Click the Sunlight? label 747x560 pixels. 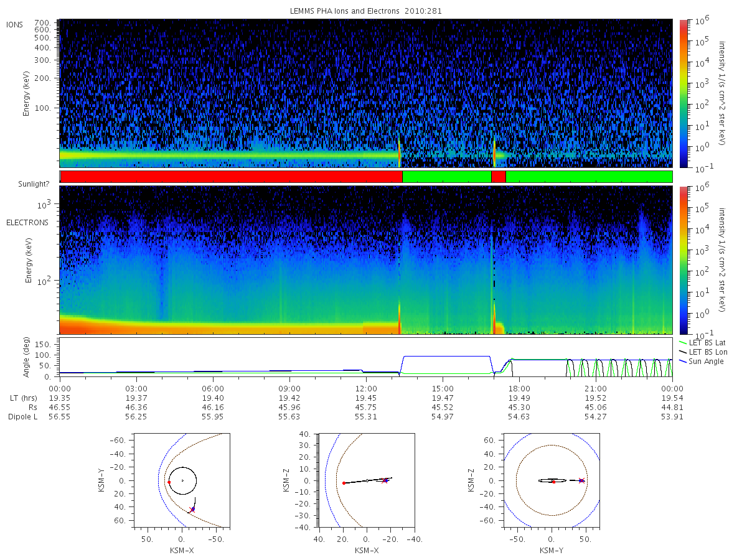24,184
